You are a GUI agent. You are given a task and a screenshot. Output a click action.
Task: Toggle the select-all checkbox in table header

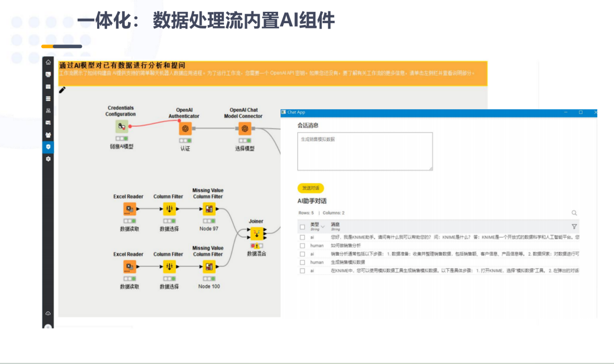pos(303,227)
